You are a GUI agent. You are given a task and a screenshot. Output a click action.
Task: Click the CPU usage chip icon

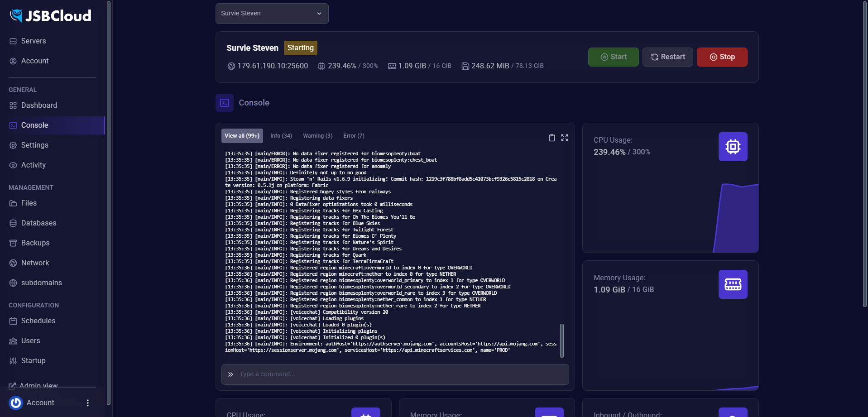click(733, 147)
